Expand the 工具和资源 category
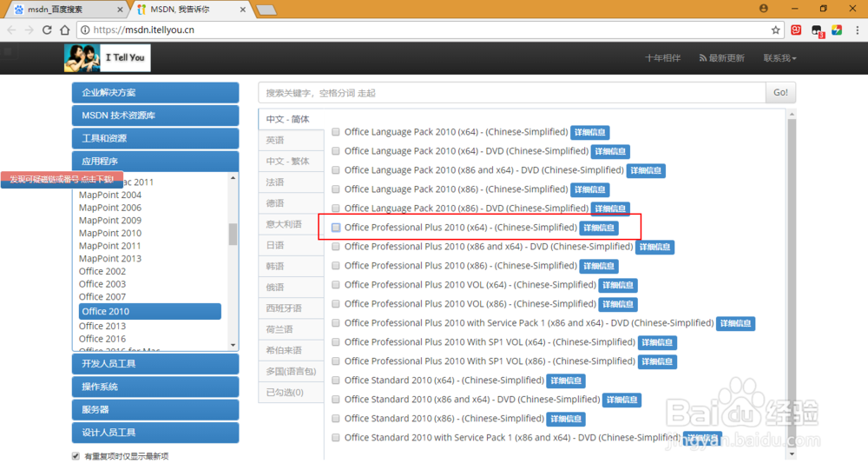The height and width of the screenshot is (470, 868). point(155,138)
